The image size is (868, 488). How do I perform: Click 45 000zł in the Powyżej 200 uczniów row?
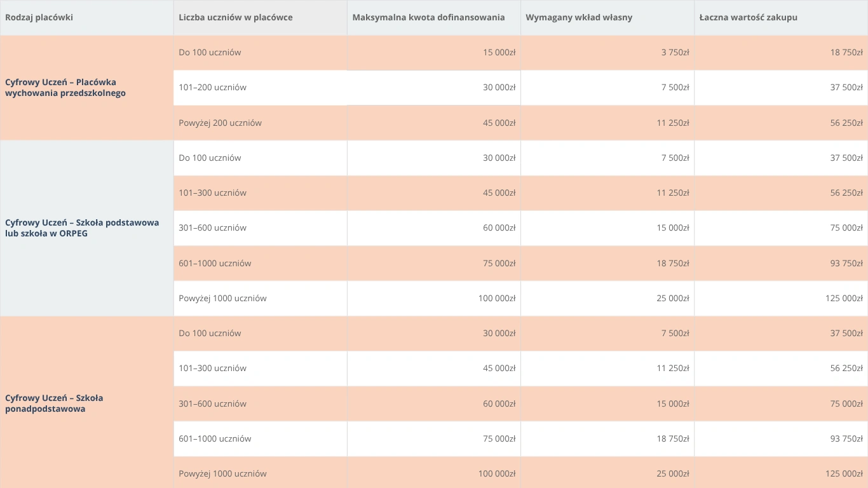click(434, 123)
